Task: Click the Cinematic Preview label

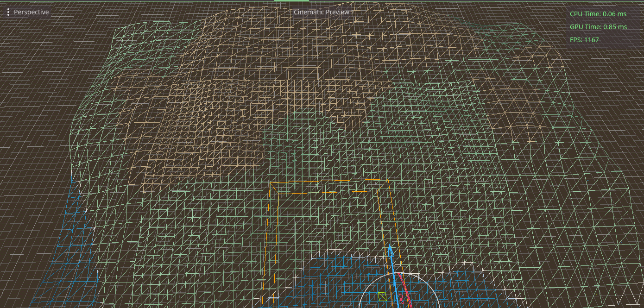Action: 322,12
